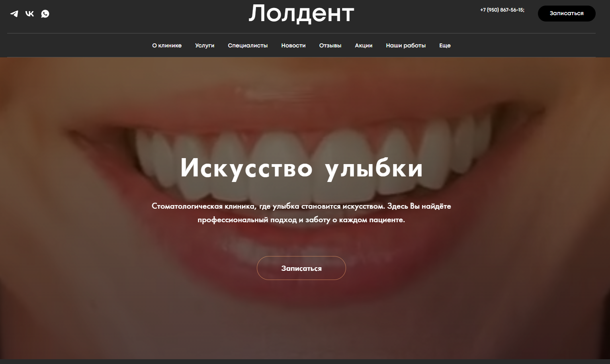View the "Отзывы" section
Screen dimensions: 610x364
330,45
